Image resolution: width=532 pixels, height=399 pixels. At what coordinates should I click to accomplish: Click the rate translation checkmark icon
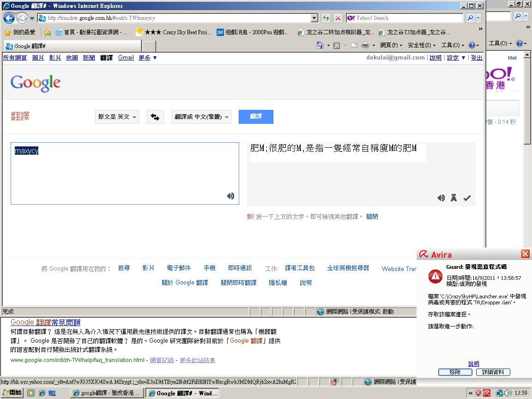click(467, 198)
